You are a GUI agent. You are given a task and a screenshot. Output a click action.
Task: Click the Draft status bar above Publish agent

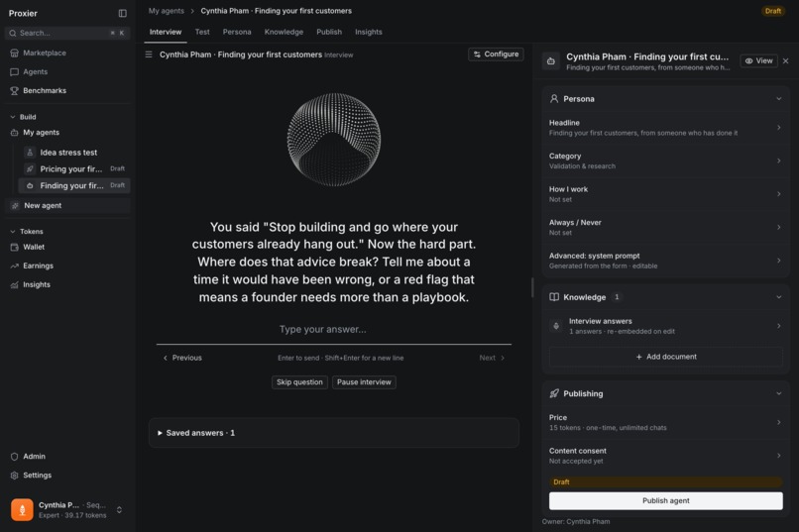tap(665, 482)
